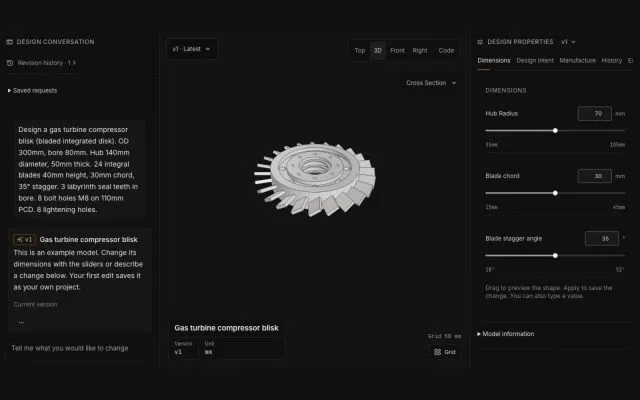Click the Design Conversation panel icon
The height and width of the screenshot is (400, 640).
tap(10, 42)
